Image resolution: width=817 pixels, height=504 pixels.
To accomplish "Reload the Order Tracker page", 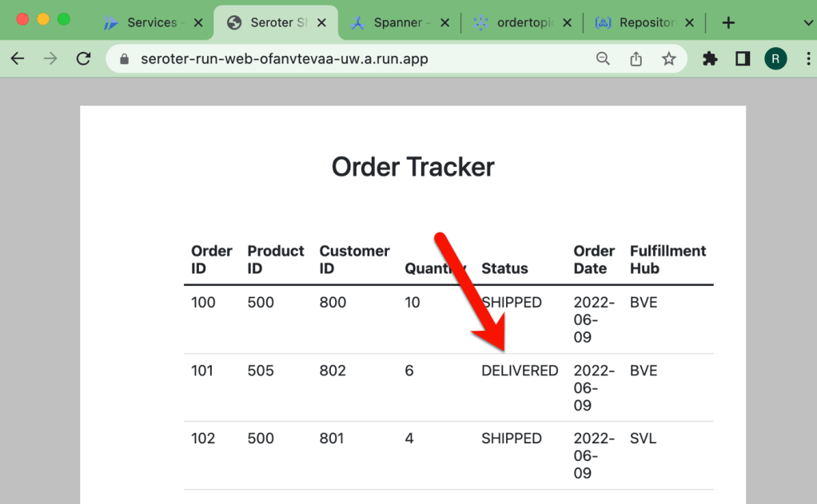I will click(x=83, y=58).
